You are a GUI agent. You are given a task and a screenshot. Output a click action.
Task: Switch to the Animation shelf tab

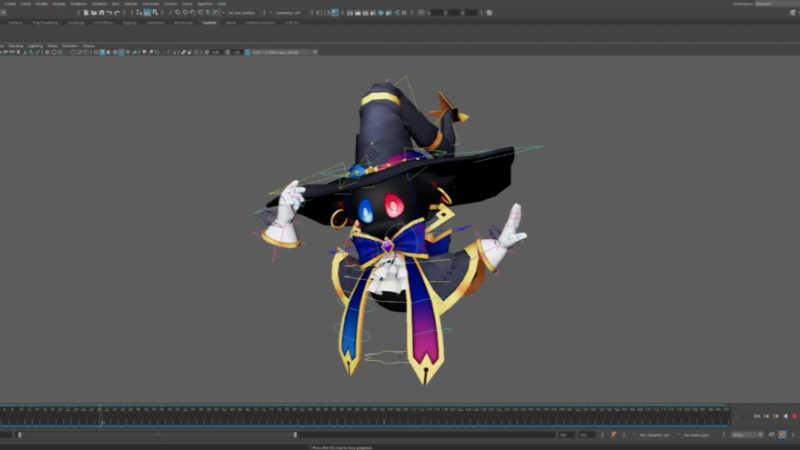pos(156,22)
